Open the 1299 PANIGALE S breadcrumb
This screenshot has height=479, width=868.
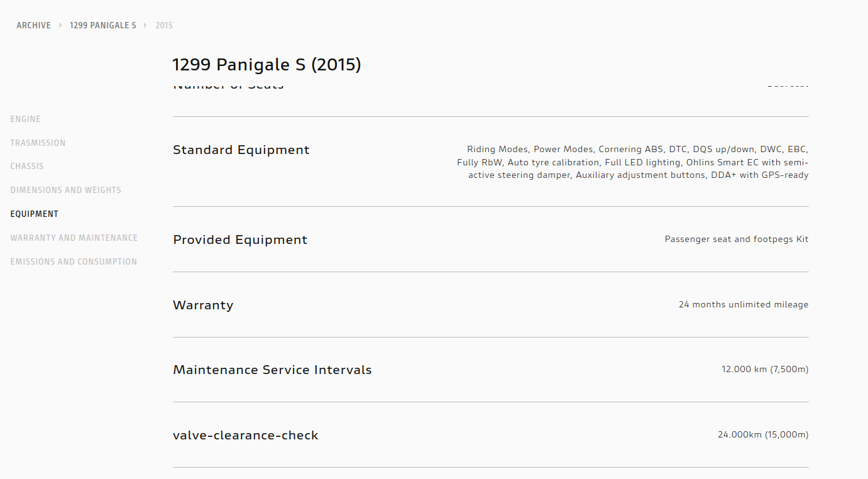pyautogui.click(x=103, y=26)
